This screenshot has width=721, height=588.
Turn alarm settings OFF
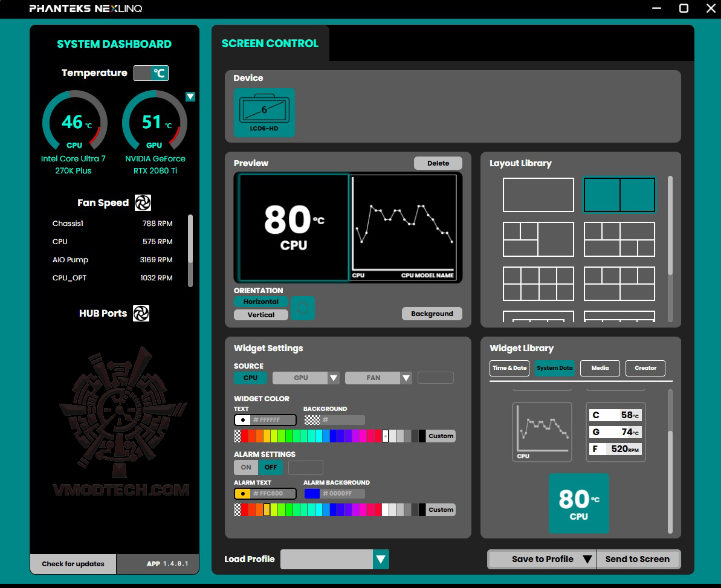click(x=271, y=468)
